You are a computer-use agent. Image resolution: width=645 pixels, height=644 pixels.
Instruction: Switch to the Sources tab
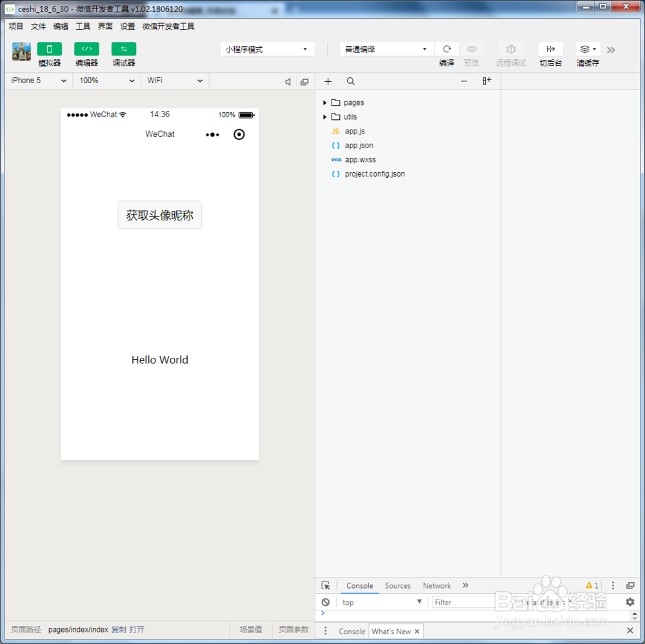[x=398, y=585]
